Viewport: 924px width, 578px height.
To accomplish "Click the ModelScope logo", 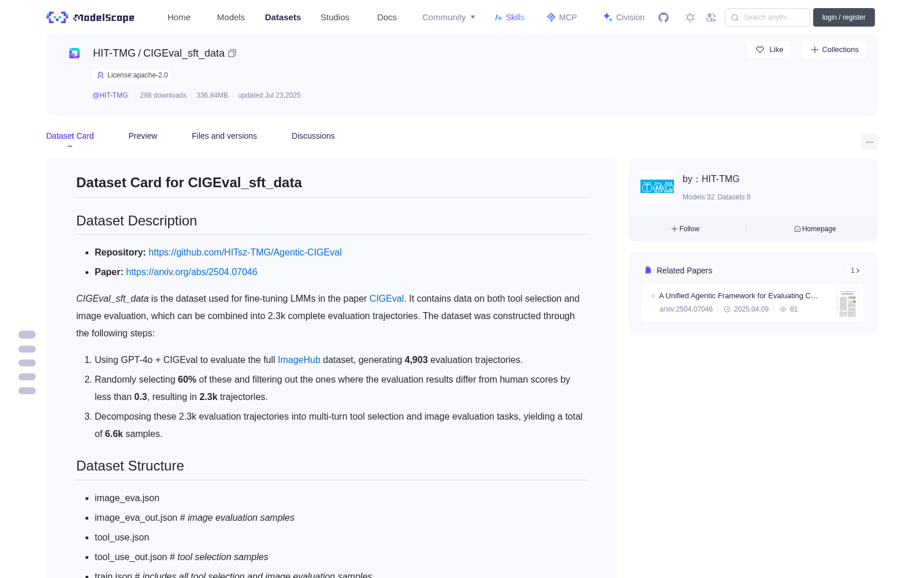I will point(91,17).
